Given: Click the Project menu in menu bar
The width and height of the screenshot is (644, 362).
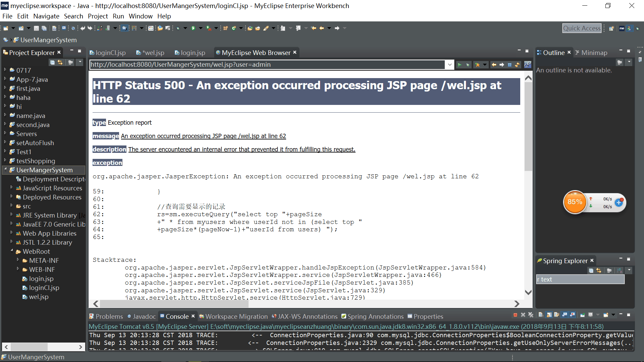Looking at the screenshot, I should [x=96, y=16].
